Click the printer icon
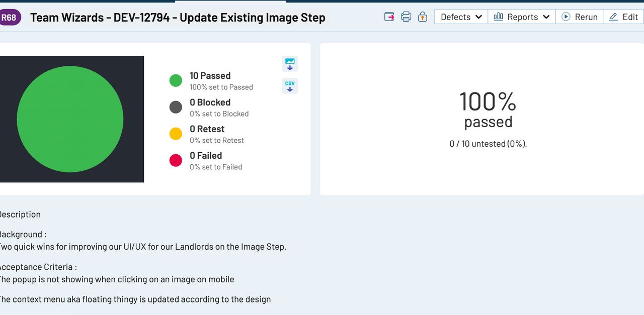 pyautogui.click(x=406, y=17)
